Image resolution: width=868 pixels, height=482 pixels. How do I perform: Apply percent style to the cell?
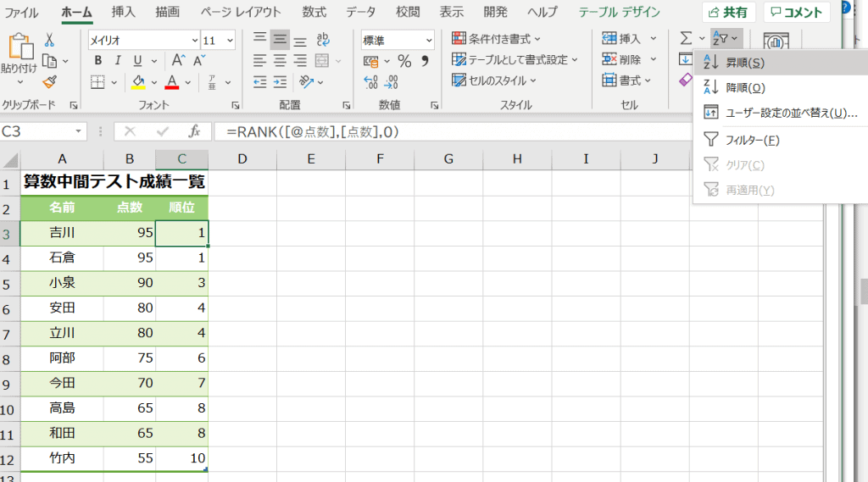pyautogui.click(x=404, y=61)
